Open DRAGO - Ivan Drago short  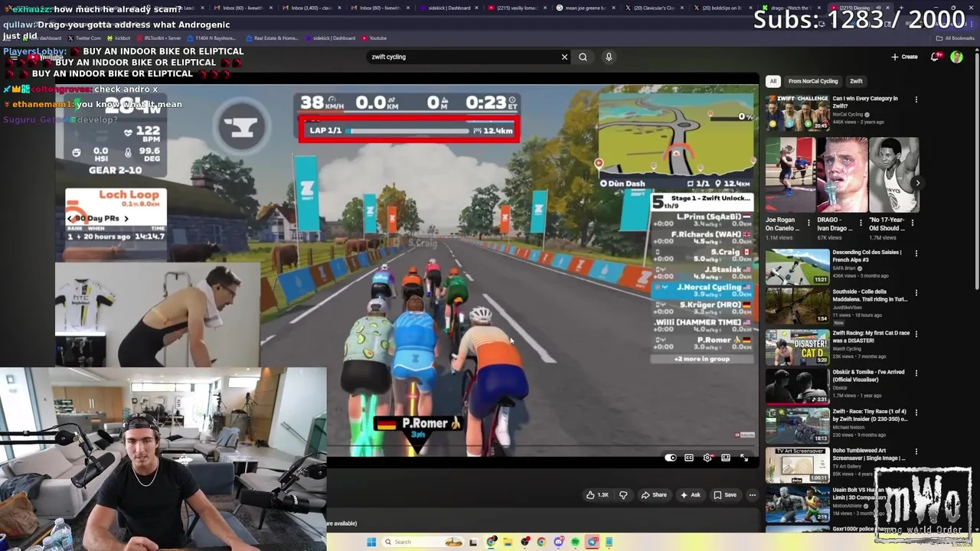(842, 175)
